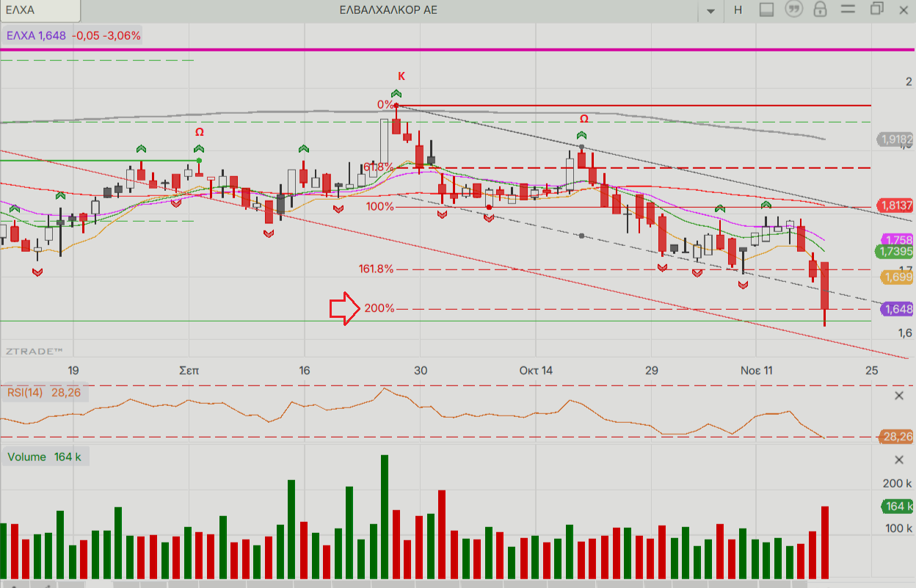The height and width of the screenshot is (588, 916).
Task: Click the green chevron signal below the October Ω marker
Action: 582,135
